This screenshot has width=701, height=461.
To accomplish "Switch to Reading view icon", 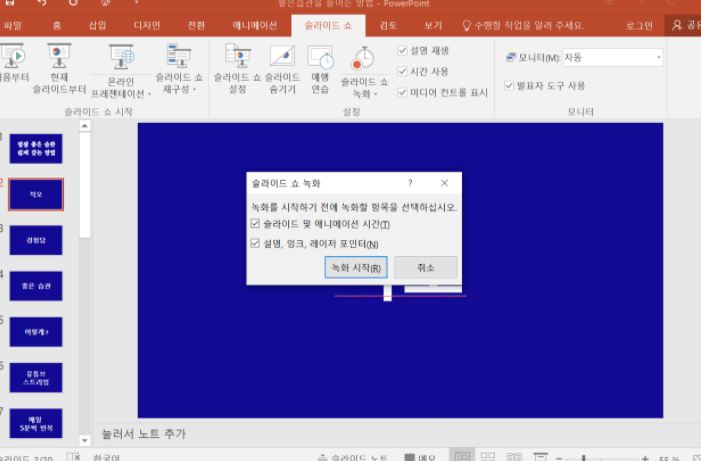I will click(x=514, y=456).
